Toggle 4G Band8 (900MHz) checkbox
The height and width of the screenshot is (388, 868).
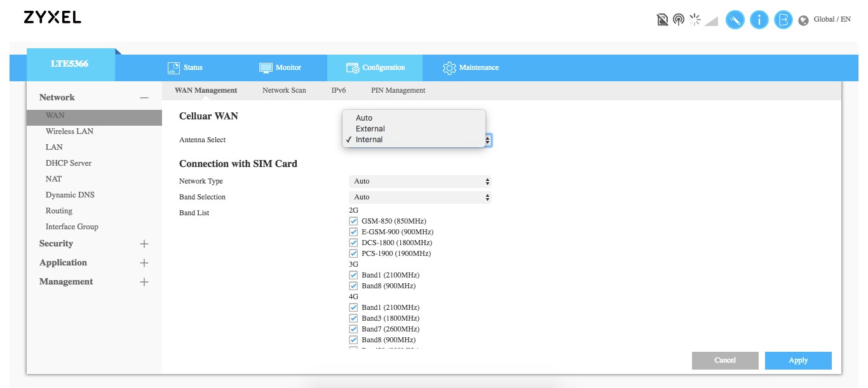(x=353, y=340)
